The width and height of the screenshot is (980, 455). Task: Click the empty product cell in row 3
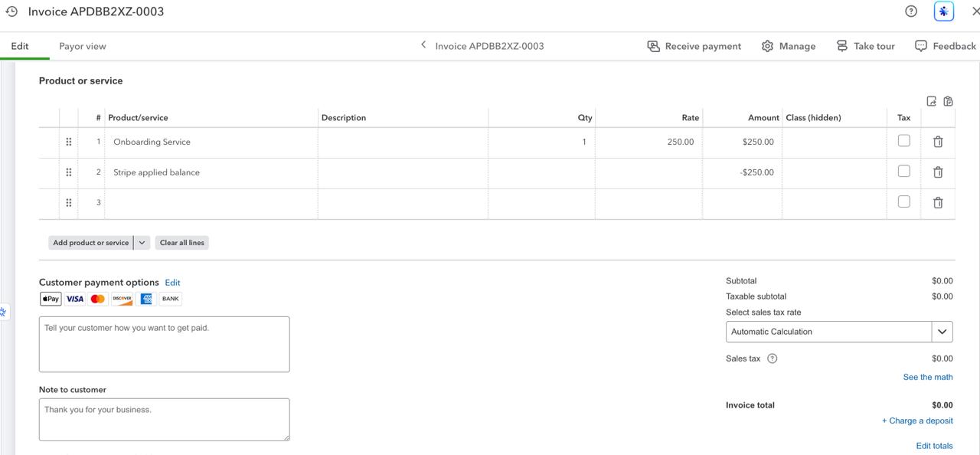tap(211, 203)
